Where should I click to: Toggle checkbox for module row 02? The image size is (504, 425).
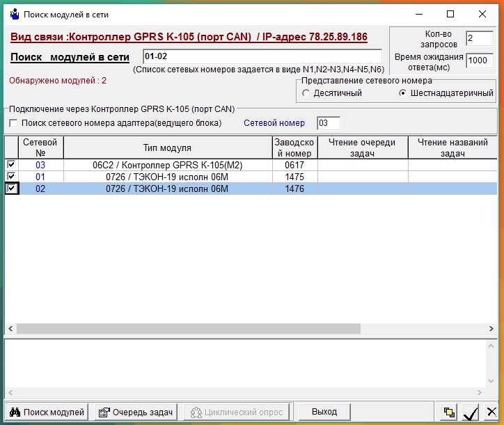coord(11,189)
